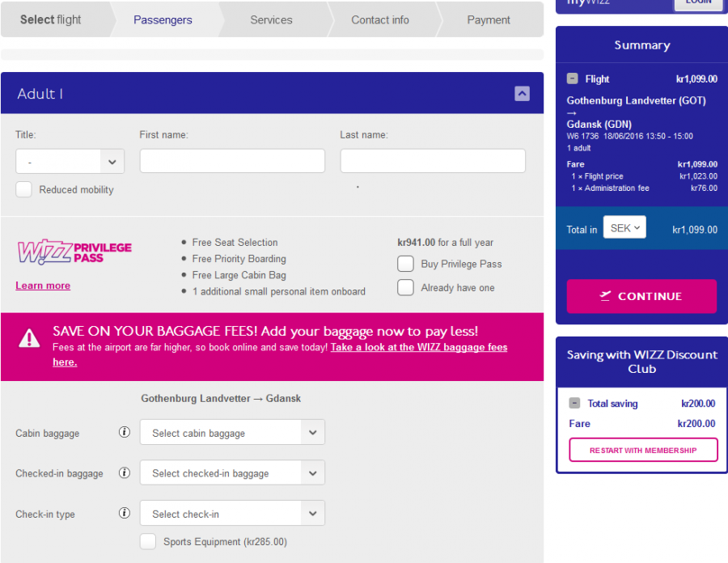Click the 'kr941.00 for a full year' text

point(445,243)
